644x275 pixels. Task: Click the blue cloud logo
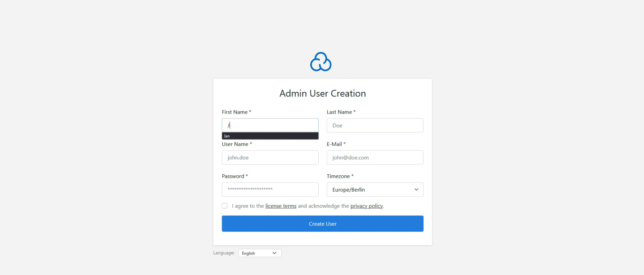[320, 62]
